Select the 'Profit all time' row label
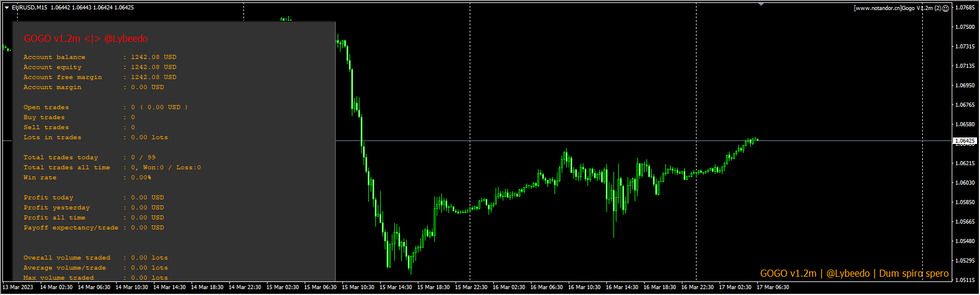Screen dimensions: 980x295 (x=54, y=218)
